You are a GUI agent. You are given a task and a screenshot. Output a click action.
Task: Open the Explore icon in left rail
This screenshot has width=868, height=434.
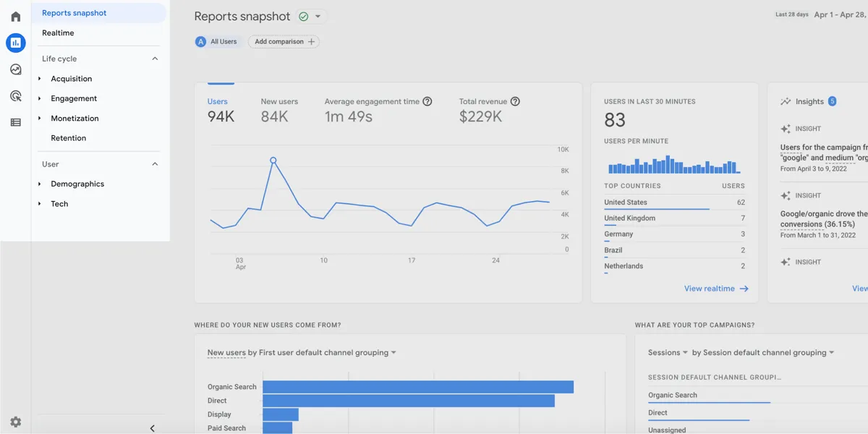[x=15, y=69]
